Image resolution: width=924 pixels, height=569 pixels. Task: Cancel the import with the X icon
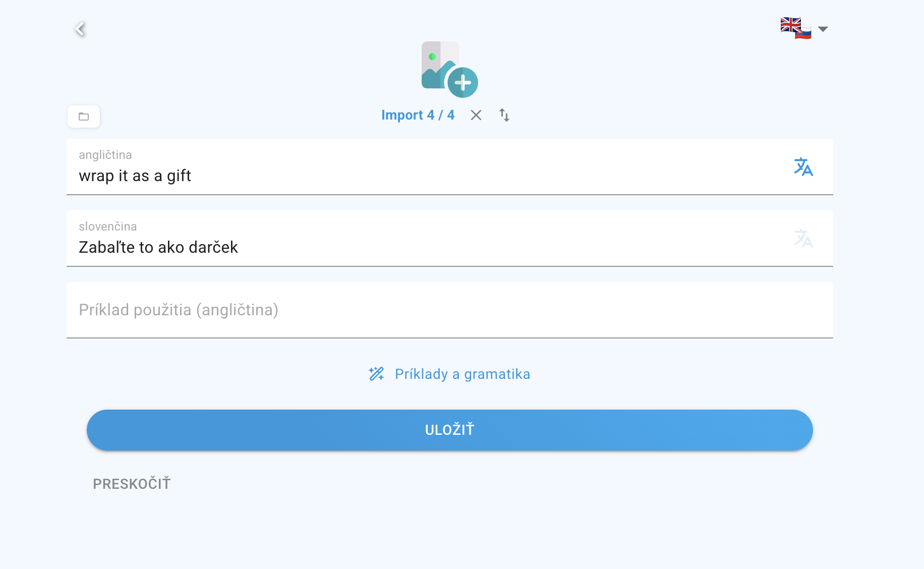(x=476, y=116)
